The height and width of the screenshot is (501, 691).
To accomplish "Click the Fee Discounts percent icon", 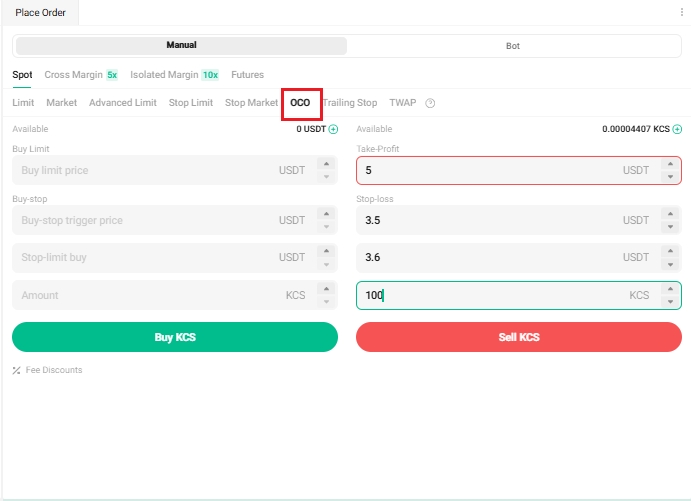I will coord(16,370).
